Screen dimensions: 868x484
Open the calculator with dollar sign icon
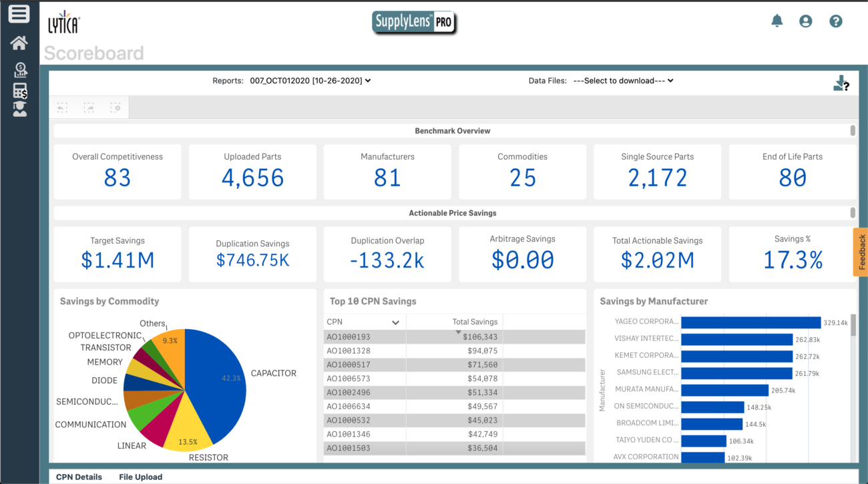point(20,91)
